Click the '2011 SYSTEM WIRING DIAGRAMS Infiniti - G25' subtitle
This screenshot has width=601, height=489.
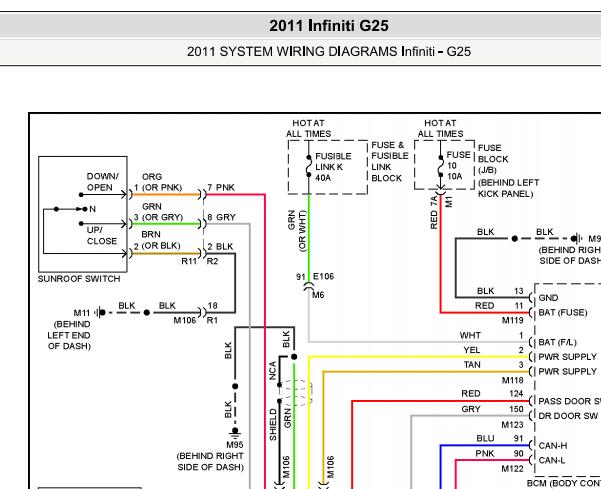click(x=329, y=51)
